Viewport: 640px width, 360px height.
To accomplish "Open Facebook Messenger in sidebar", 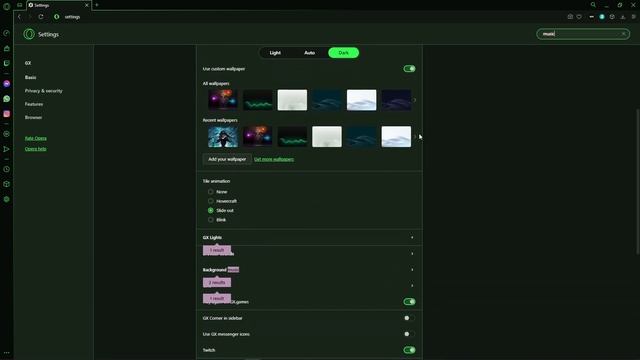I will pyautogui.click(x=7, y=84).
